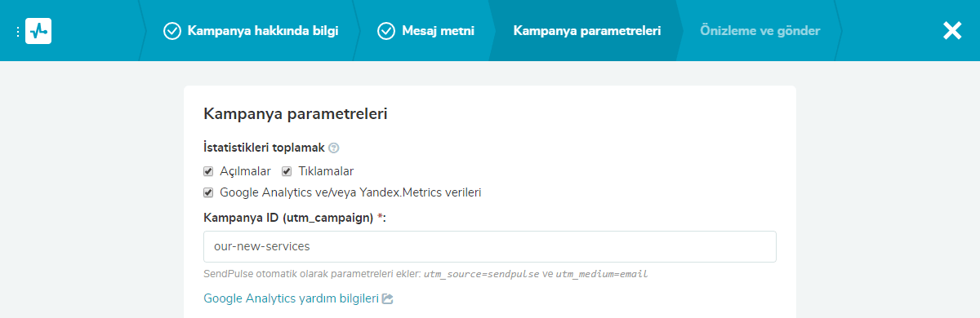The image size is (980, 318).
Task: Click the checkmark icon before Kampanya hakkında bilgi
Action: pyautogui.click(x=172, y=31)
